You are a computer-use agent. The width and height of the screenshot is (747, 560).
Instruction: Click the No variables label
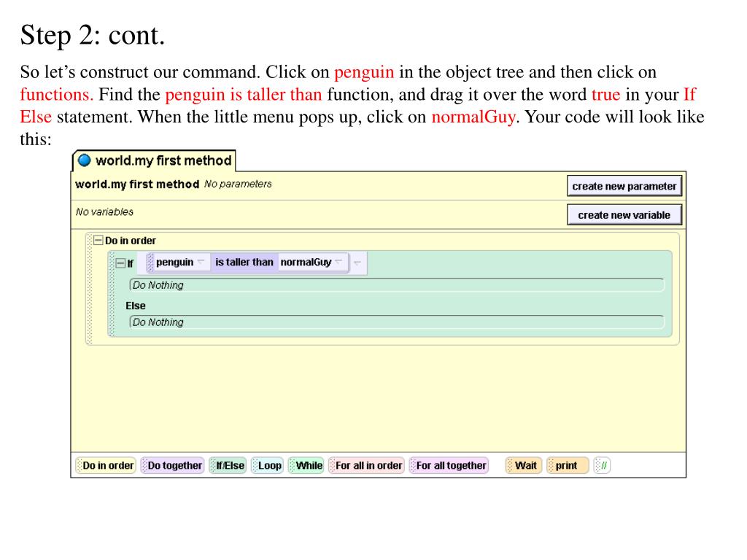(x=104, y=212)
